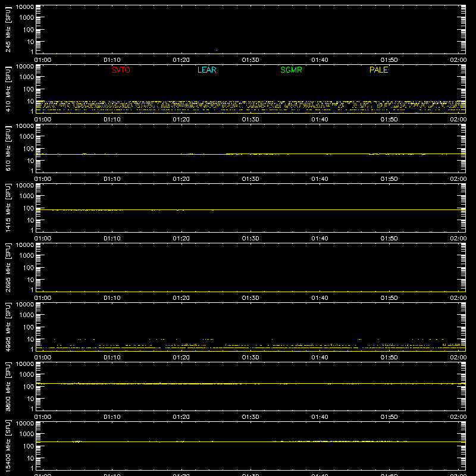The width and height of the screenshot is (476, 476).
Task: Click 01:20 time label under 4995 MHz plot
Action: tap(181, 358)
